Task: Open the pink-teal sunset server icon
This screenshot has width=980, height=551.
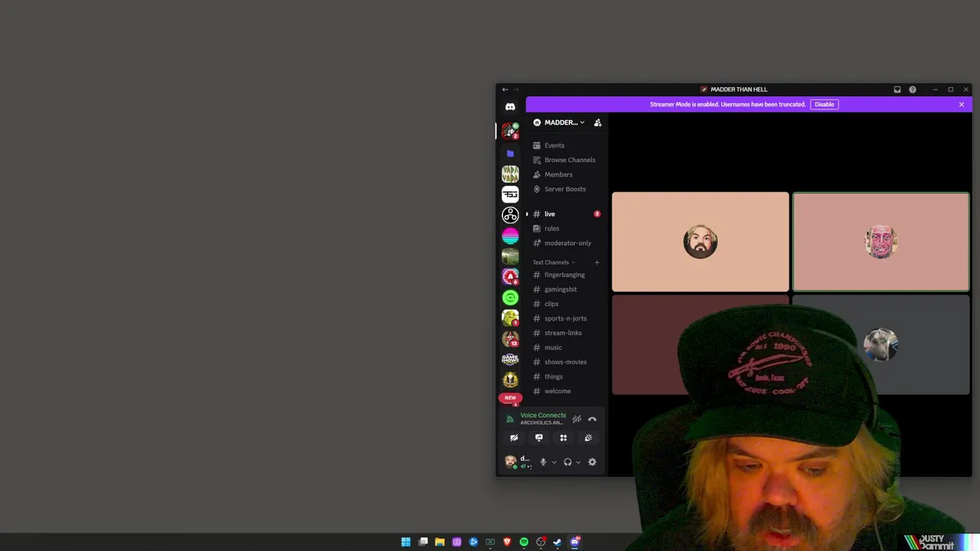Action: [510, 236]
